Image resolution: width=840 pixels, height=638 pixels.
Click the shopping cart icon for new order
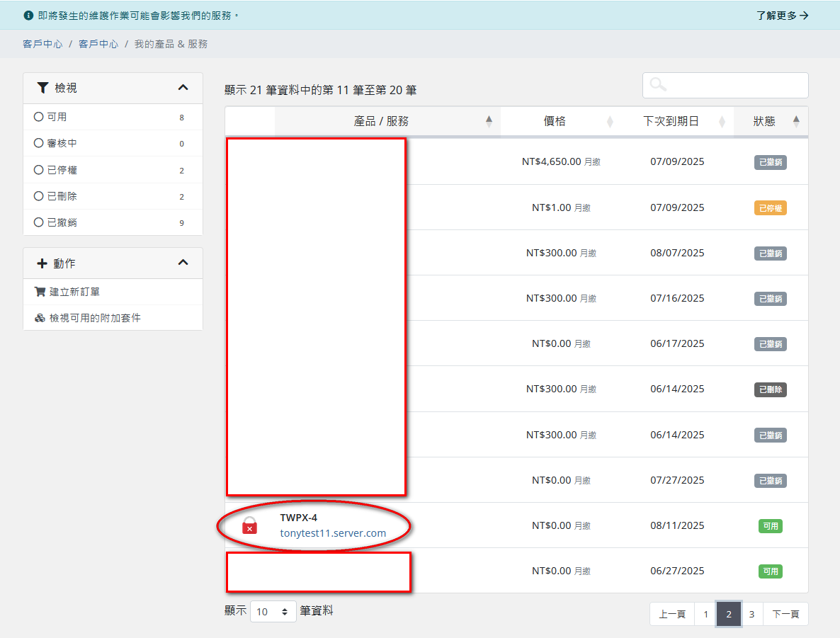click(x=40, y=292)
